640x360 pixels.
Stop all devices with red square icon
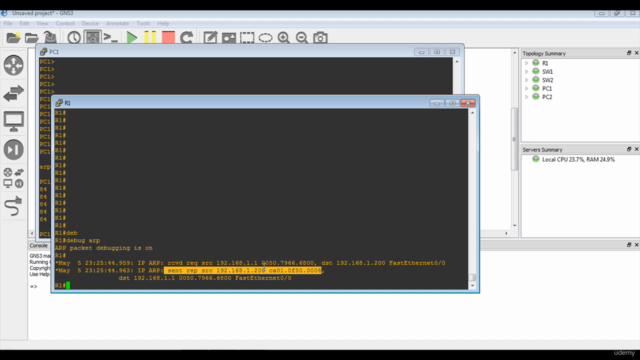(168, 38)
